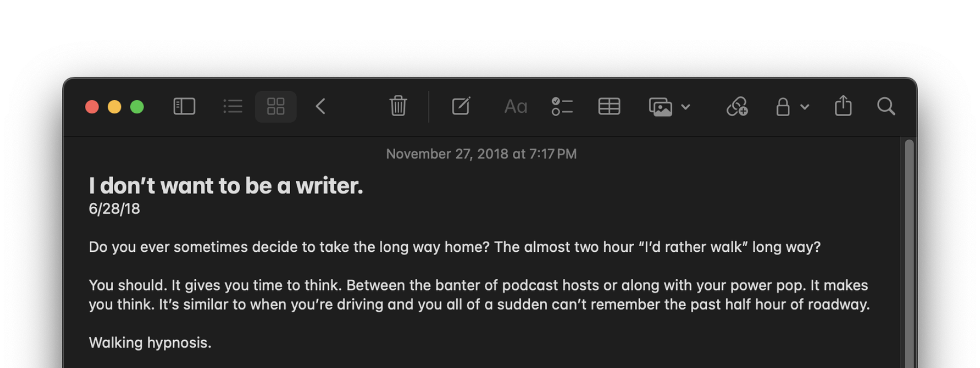Insert a table

click(x=609, y=106)
